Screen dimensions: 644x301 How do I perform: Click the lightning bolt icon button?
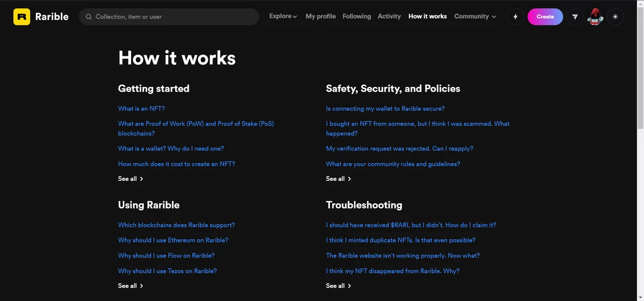(x=515, y=17)
